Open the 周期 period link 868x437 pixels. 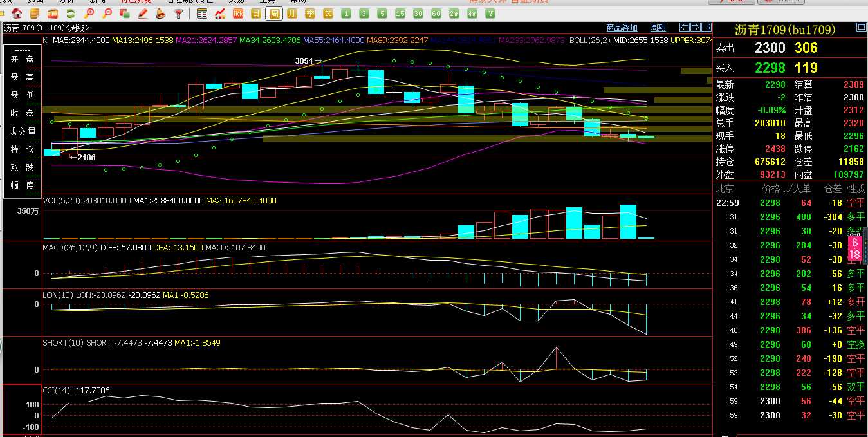(658, 28)
